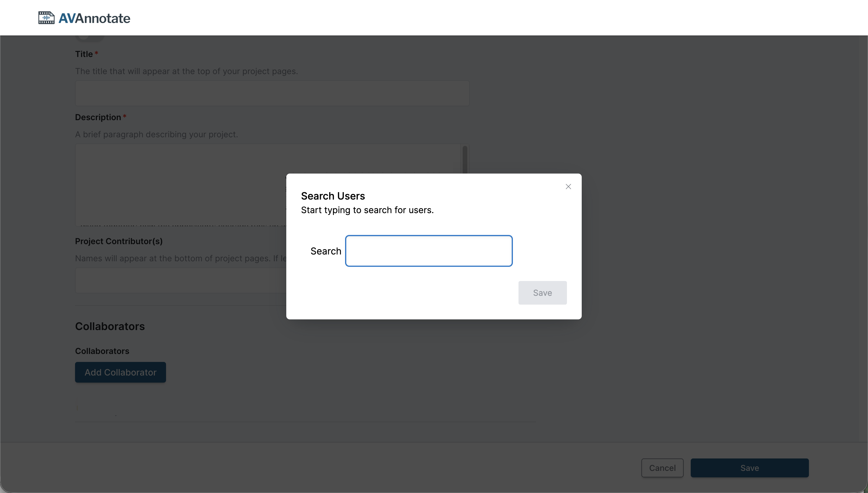Click the dark Save button at the page bottom
868x493 pixels.
coord(750,468)
